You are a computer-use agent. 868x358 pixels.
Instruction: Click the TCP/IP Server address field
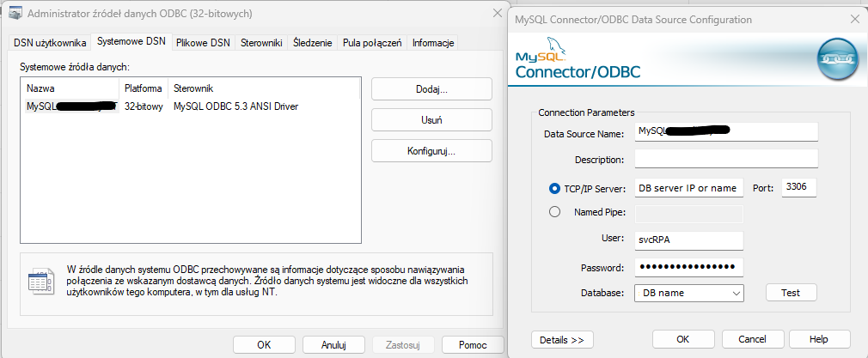[x=688, y=188]
